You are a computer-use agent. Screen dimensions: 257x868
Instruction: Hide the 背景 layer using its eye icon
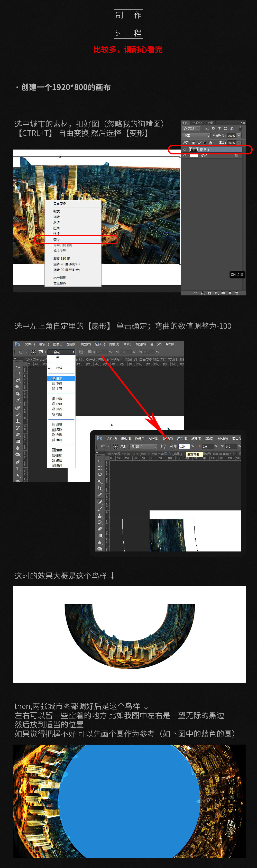tap(185, 156)
